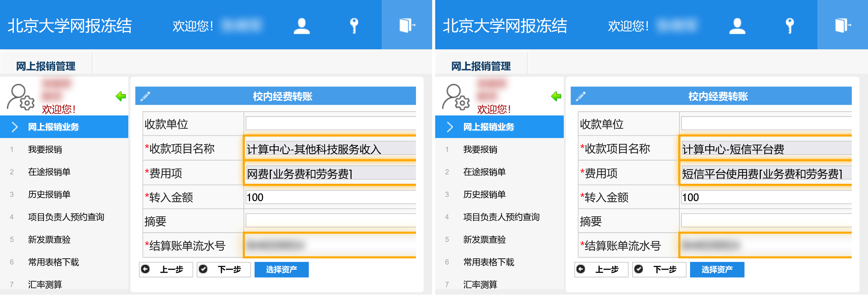This screenshot has height=295, width=868.
Task: Click green arrow icon in right panel sidebar
Action: [x=556, y=97]
